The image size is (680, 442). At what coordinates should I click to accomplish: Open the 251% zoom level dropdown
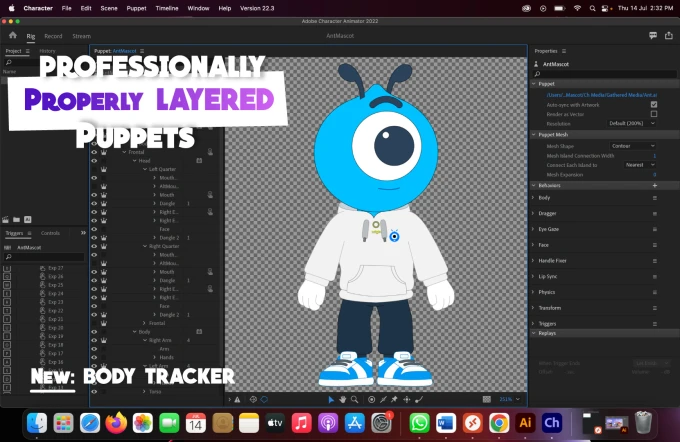tap(509, 399)
